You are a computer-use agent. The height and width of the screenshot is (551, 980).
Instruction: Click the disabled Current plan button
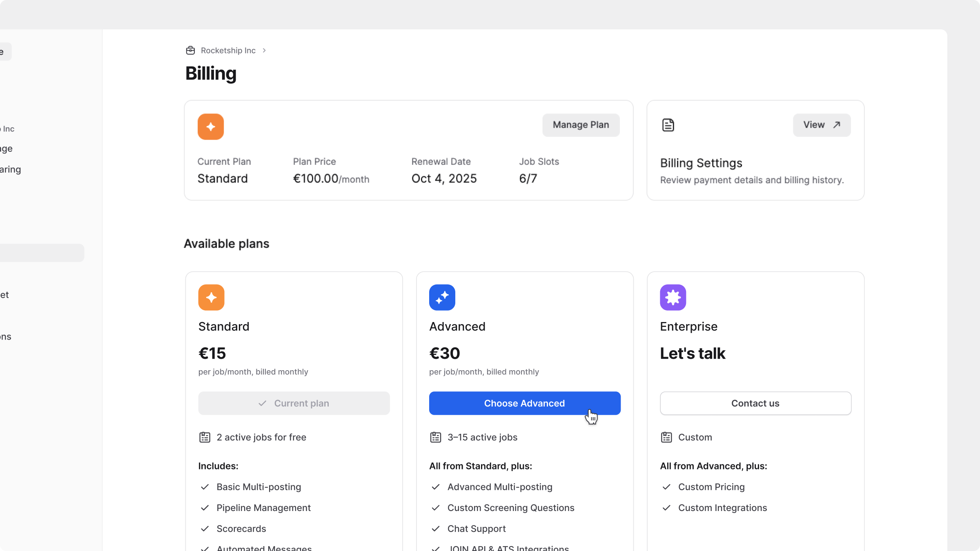[x=294, y=403]
